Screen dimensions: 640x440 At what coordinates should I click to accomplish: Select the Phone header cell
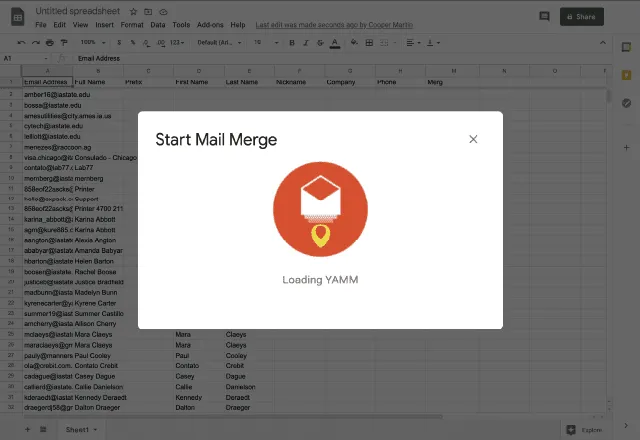(x=400, y=82)
